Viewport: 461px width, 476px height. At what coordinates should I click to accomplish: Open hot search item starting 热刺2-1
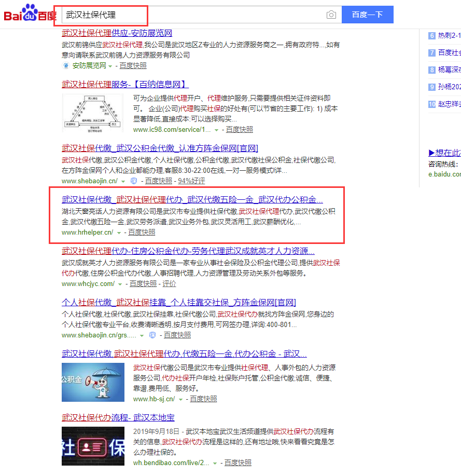pyautogui.click(x=450, y=35)
